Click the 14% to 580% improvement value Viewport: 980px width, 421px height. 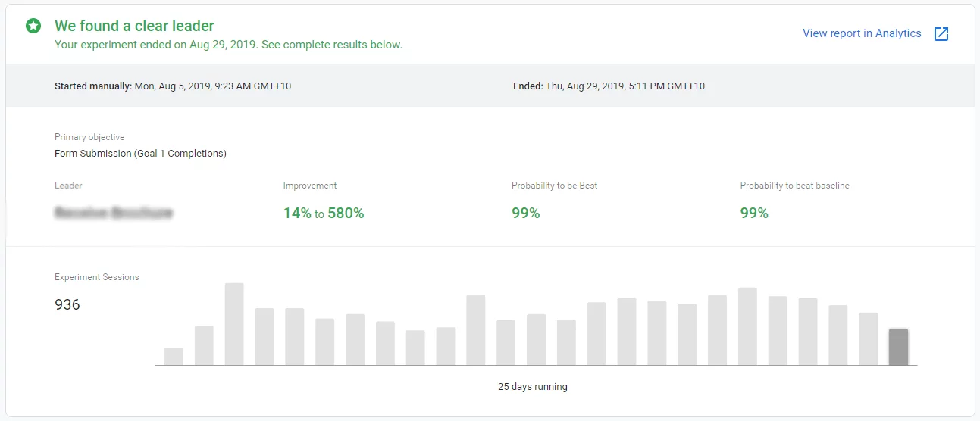point(324,214)
